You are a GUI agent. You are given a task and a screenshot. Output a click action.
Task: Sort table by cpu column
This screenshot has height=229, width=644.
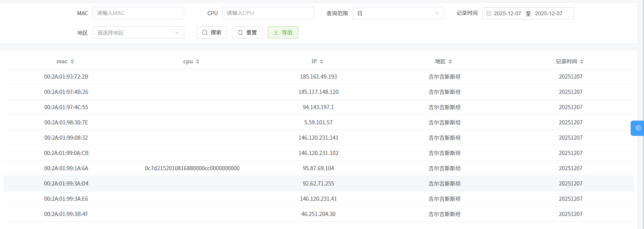(x=197, y=61)
